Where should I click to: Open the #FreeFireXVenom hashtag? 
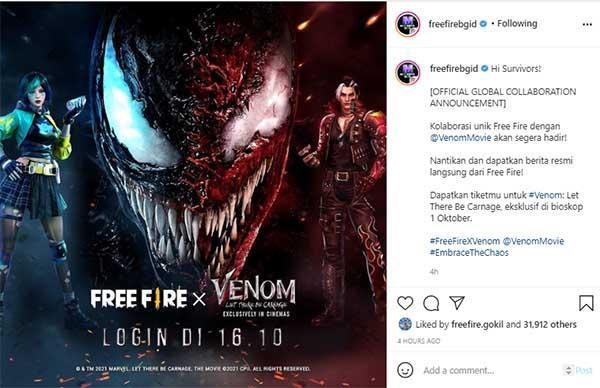[x=465, y=241]
